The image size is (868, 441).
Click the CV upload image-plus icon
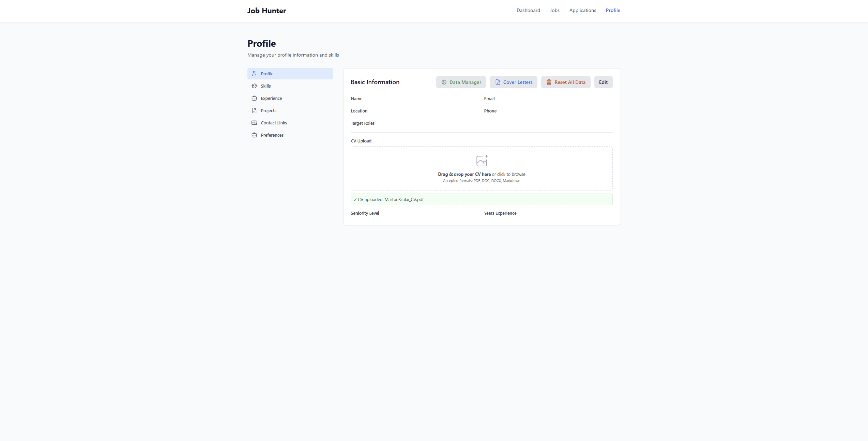(x=482, y=161)
